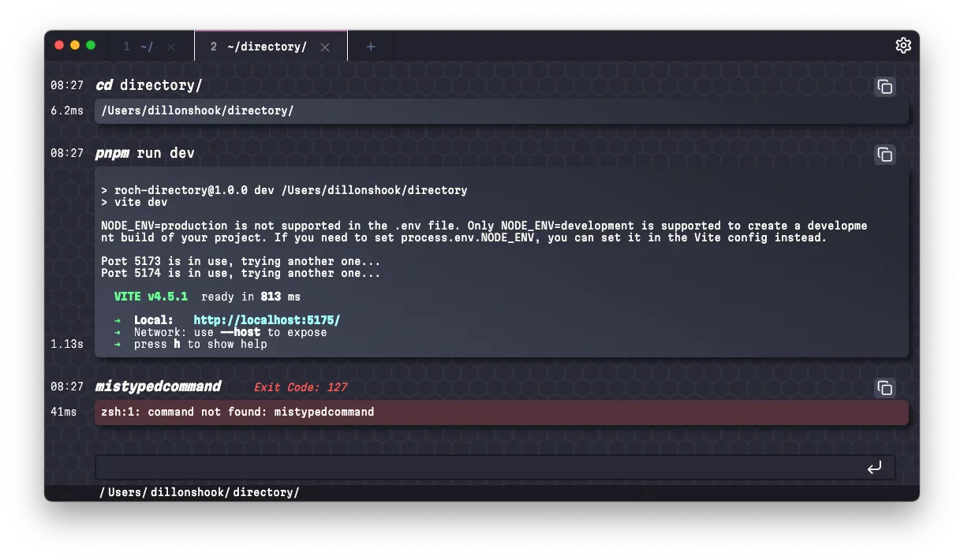
Task: Open the http://localhost:5175/ link
Action: 267,320
